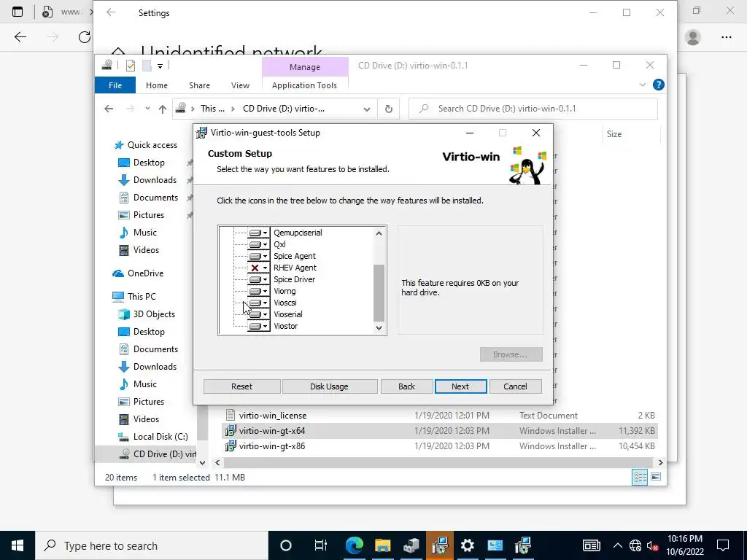Open the Settings gear in the taskbar
This screenshot has height=560, width=747.
pyautogui.click(x=468, y=545)
